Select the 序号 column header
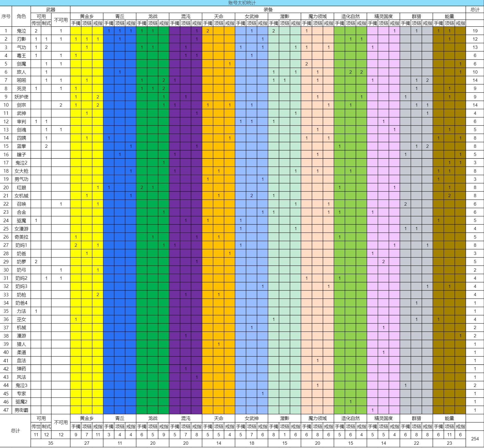The image size is (484, 448). [6, 16]
